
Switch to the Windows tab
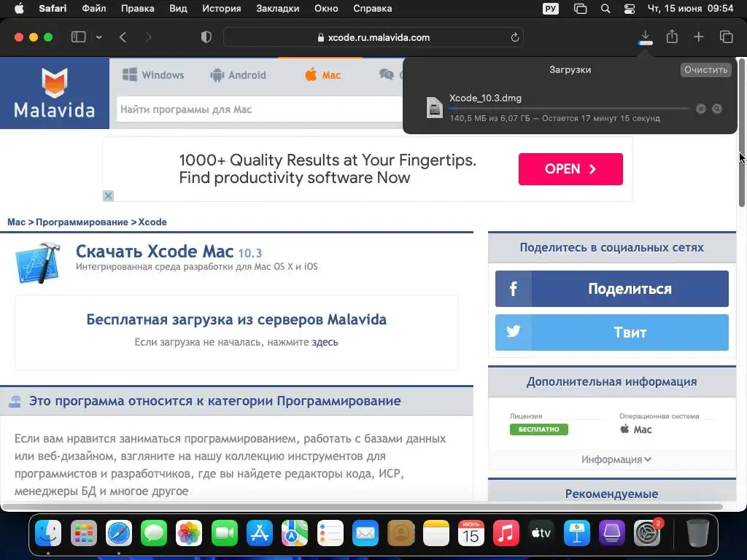point(153,75)
